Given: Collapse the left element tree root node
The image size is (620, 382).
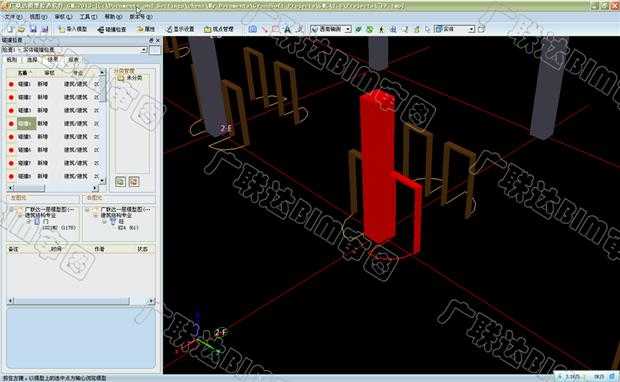Looking at the screenshot, I should pos(12,210).
